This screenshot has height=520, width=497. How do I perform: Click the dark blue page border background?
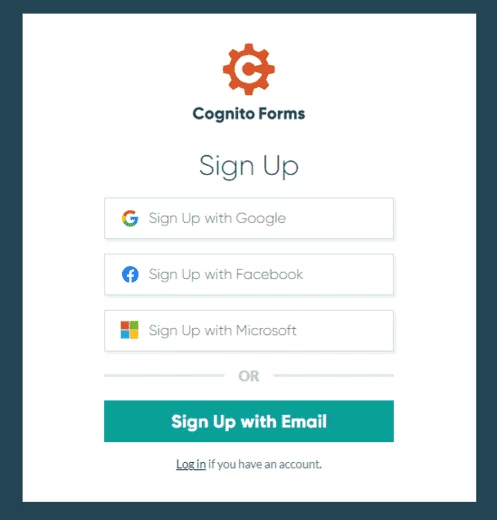point(11,260)
